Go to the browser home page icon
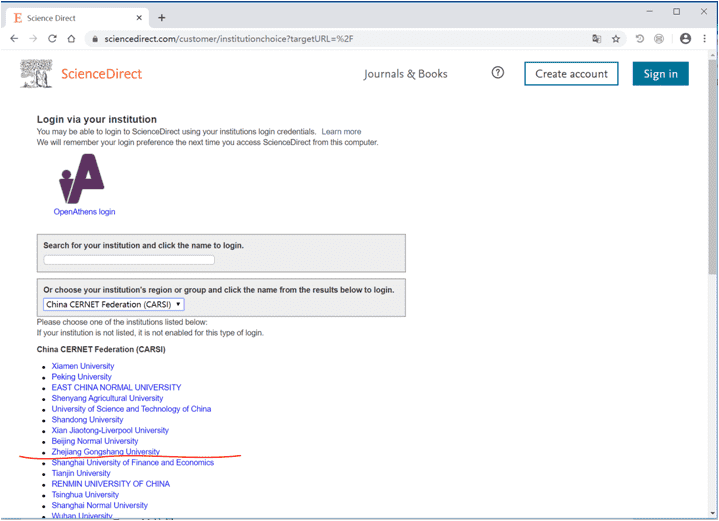The image size is (719, 521). (x=72, y=39)
